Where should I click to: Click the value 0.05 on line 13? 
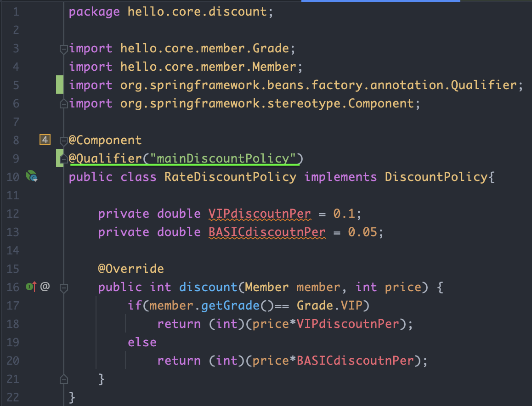tap(362, 232)
